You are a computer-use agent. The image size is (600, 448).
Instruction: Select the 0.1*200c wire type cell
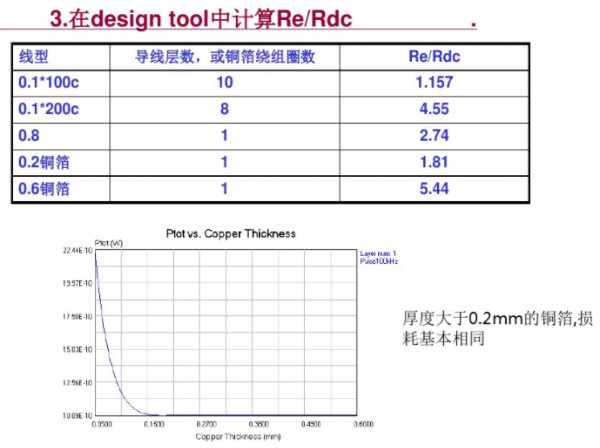coord(48,108)
